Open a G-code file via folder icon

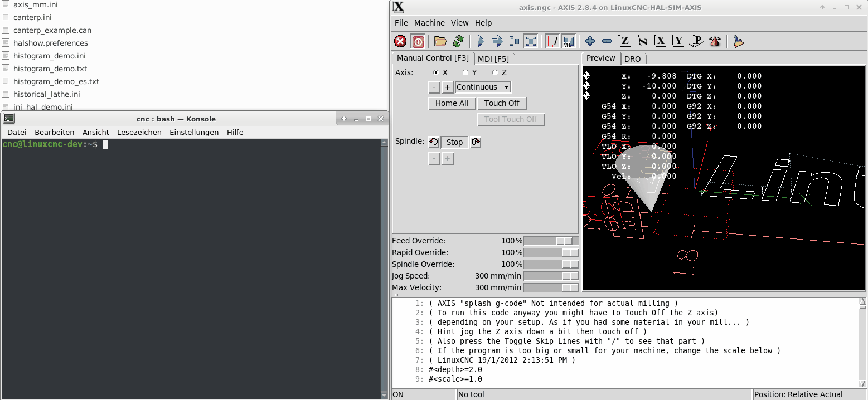[440, 41]
